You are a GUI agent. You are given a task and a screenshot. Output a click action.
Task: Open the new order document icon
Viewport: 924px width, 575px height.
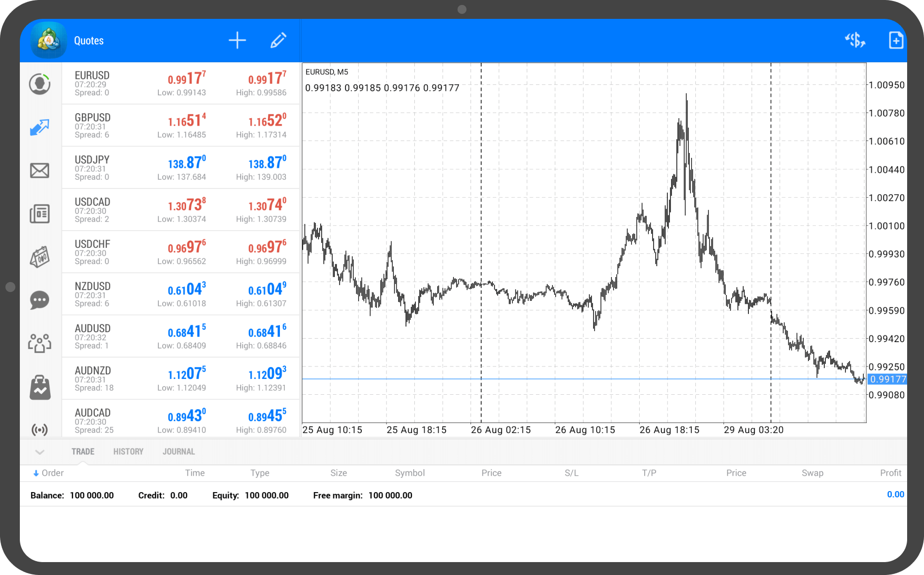click(895, 40)
